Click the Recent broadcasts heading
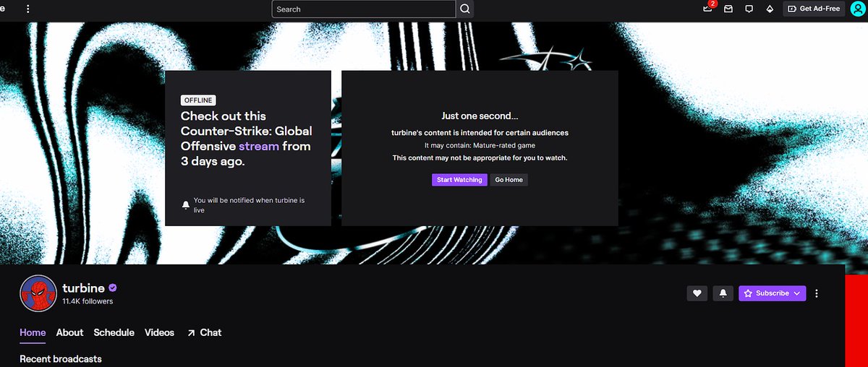868x367 pixels. coord(61,359)
